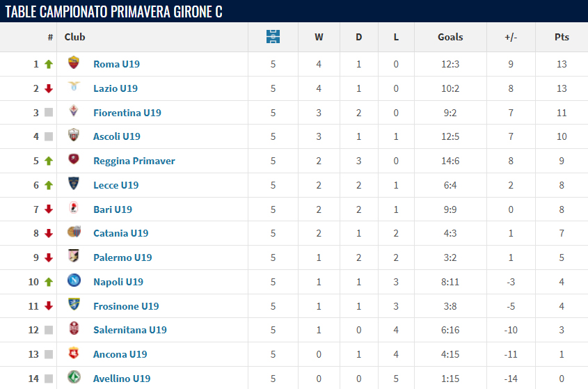The height and width of the screenshot is (389, 588).
Task: Click the green up arrow beside Roma
Action: pyautogui.click(x=49, y=64)
